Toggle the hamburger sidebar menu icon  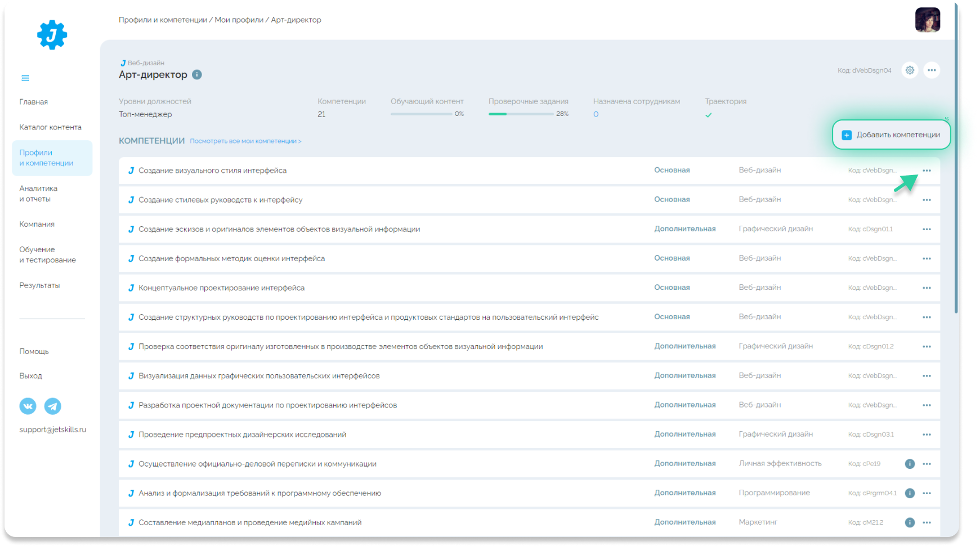pyautogui.click(x=25, y=78)
